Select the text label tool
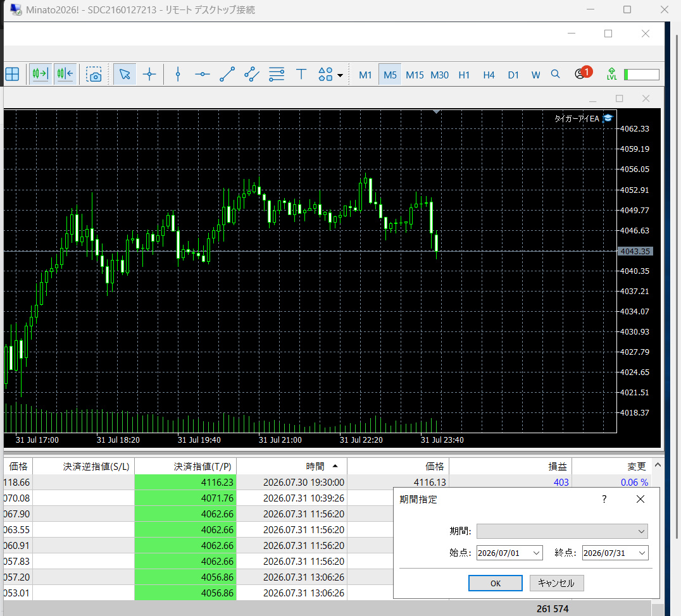 [x=301, y=74]
